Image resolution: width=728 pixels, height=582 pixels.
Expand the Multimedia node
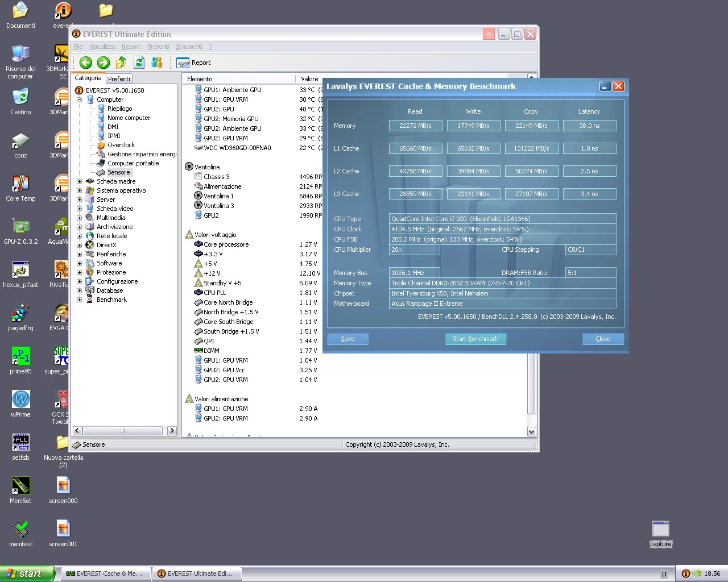tap(80, 218)
